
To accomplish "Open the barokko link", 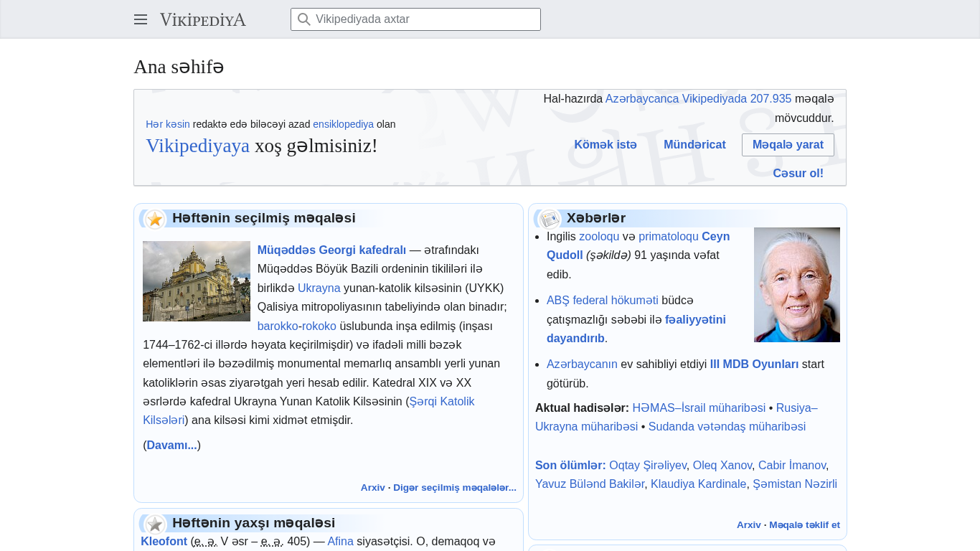I will click(x=278, y=326).
